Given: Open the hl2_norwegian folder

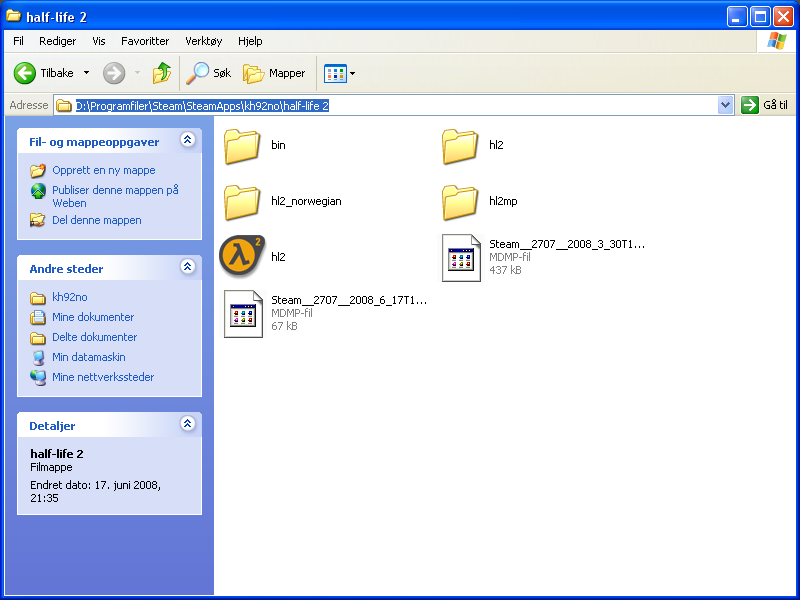Looking at the screenshot, I should [x=242, y=201].
